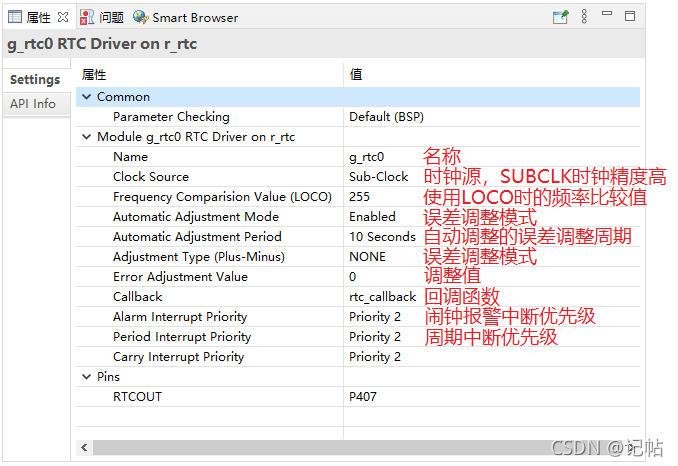Viewport: 678px width, 466px height.
Task: Select Alarm Interrupt Priority label
Action: tap(180, 317)
